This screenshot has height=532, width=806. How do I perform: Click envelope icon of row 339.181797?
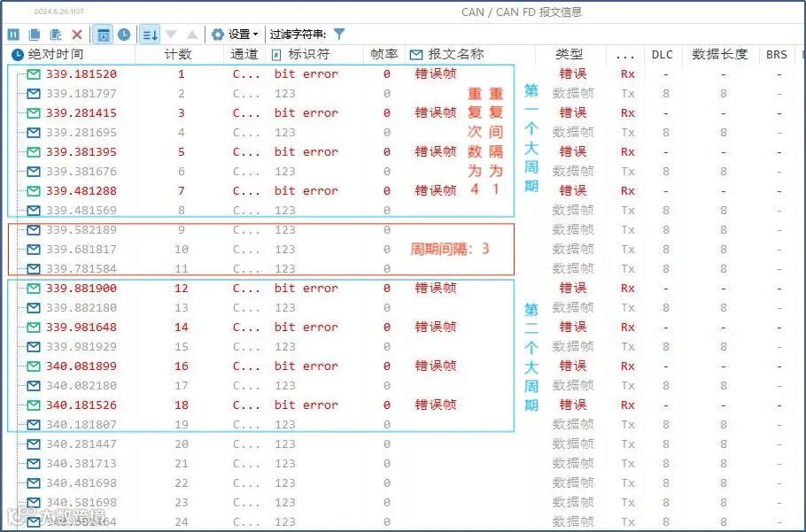click(x=34, y=94)
